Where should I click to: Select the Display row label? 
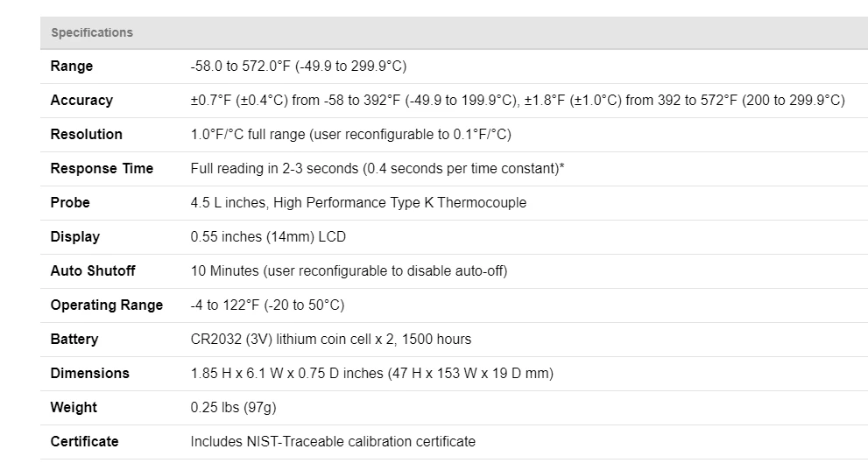point(75,237)
